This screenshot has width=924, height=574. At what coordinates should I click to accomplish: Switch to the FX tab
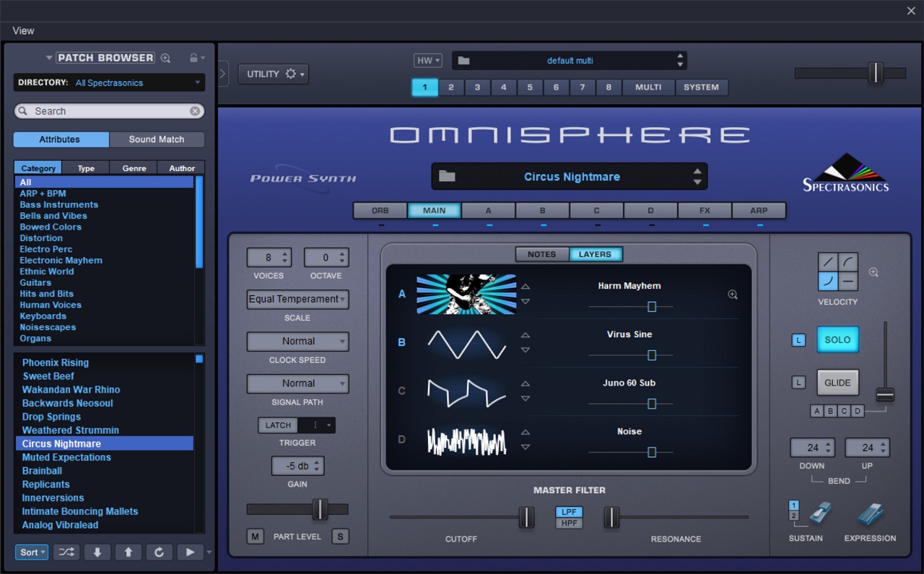[705, 211]
